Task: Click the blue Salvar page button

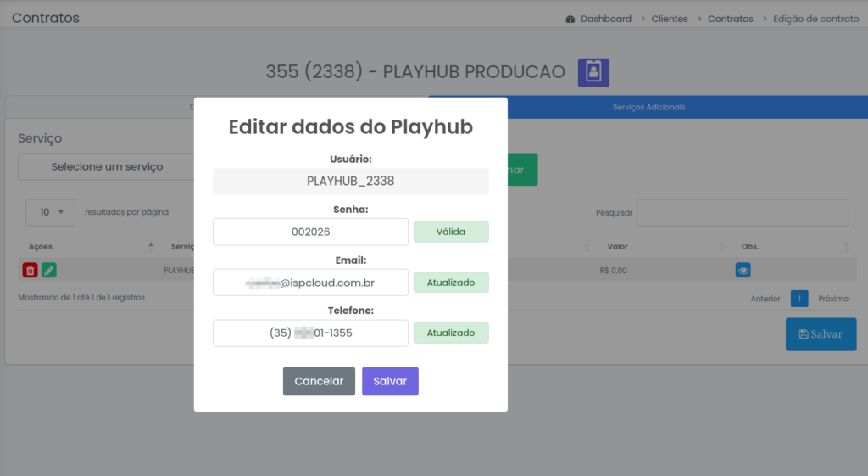Action: click(821, 334)
